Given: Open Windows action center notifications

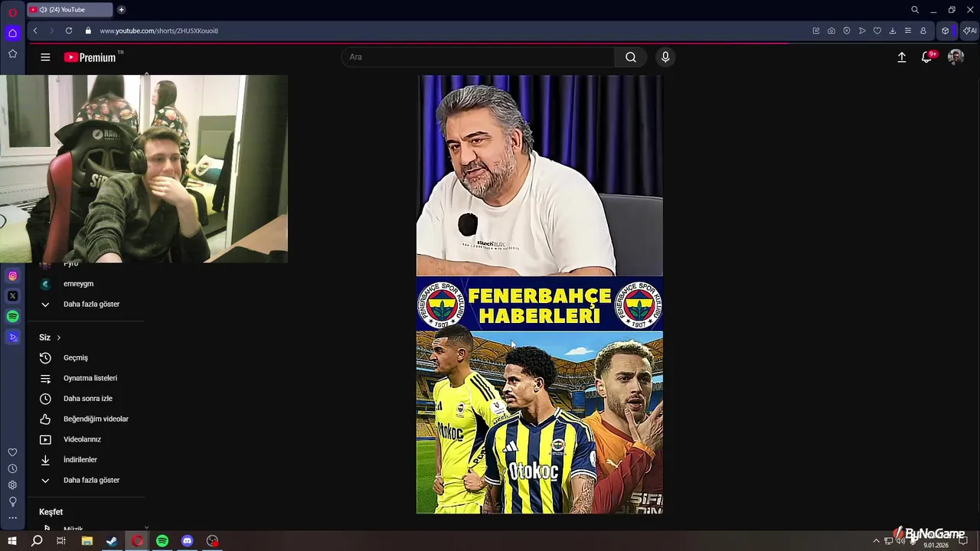Looking at the screenshot, I should (963, 541).
